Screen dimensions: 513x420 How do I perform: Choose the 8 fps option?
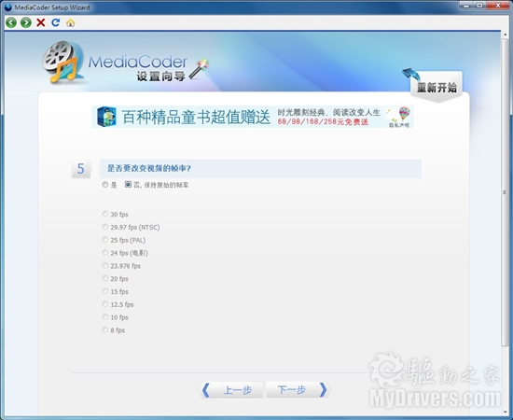[x=105, y=330]
